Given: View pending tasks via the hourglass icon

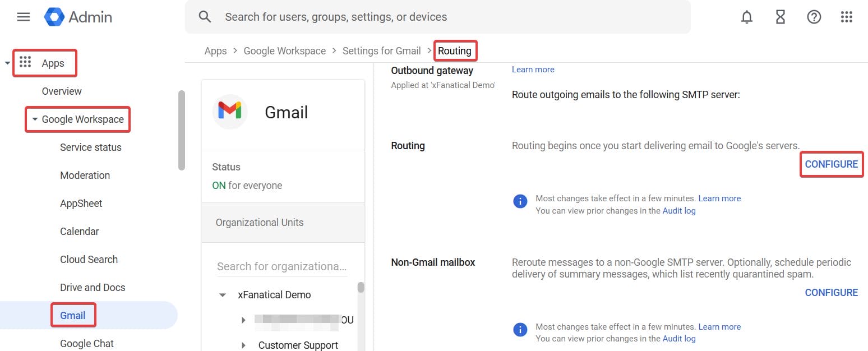Looking at the screenshot, I should coord(780,17).
